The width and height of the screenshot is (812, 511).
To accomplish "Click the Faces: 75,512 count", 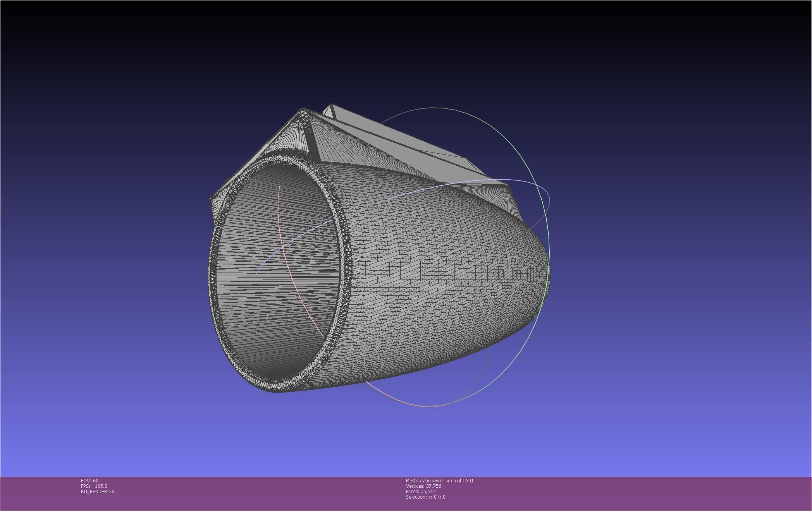I will point(421,491).
